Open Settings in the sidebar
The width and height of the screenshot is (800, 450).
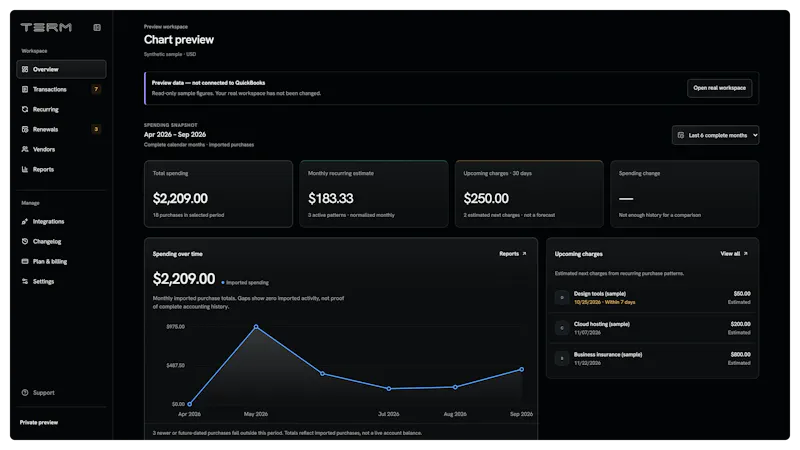(x=61, y=281)
